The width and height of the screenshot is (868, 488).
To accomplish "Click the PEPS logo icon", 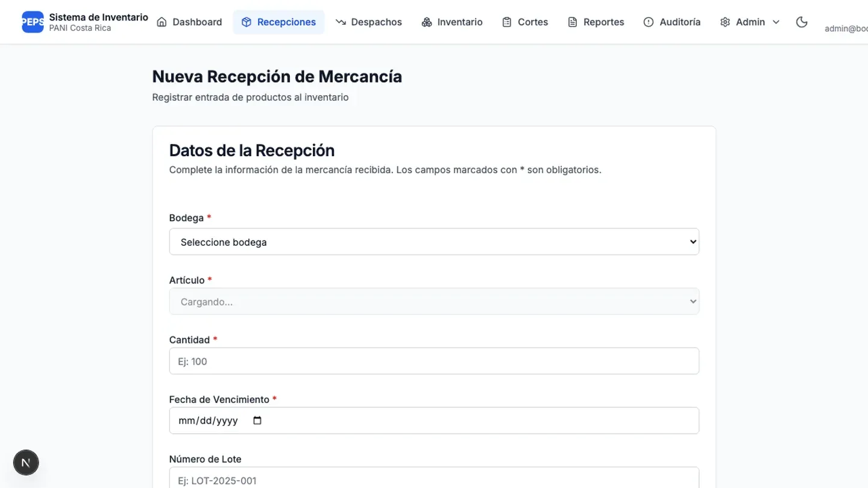I will 33,22.
